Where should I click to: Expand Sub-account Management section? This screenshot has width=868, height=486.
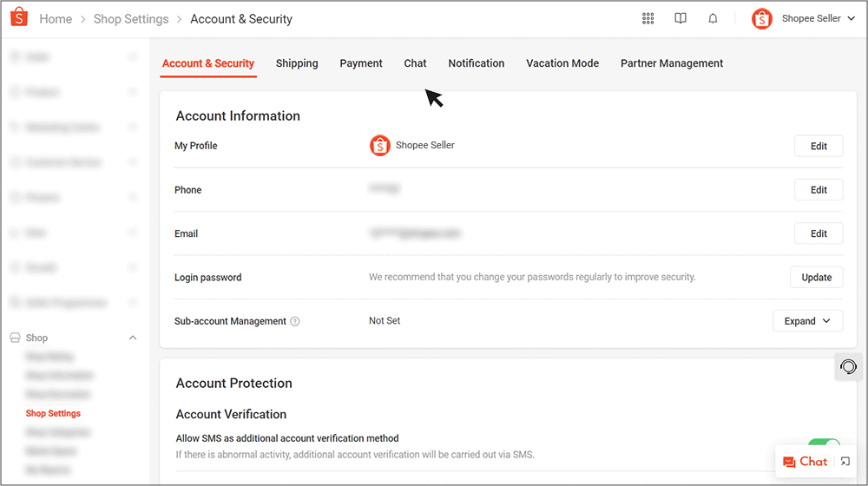coord(807,321)
